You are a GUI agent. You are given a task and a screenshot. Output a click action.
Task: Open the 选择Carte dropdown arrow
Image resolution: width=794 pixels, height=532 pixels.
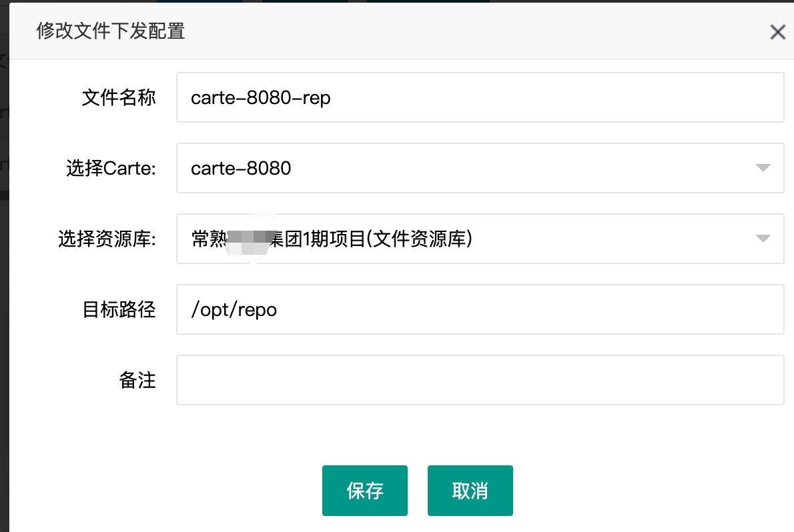coord(763,168)
